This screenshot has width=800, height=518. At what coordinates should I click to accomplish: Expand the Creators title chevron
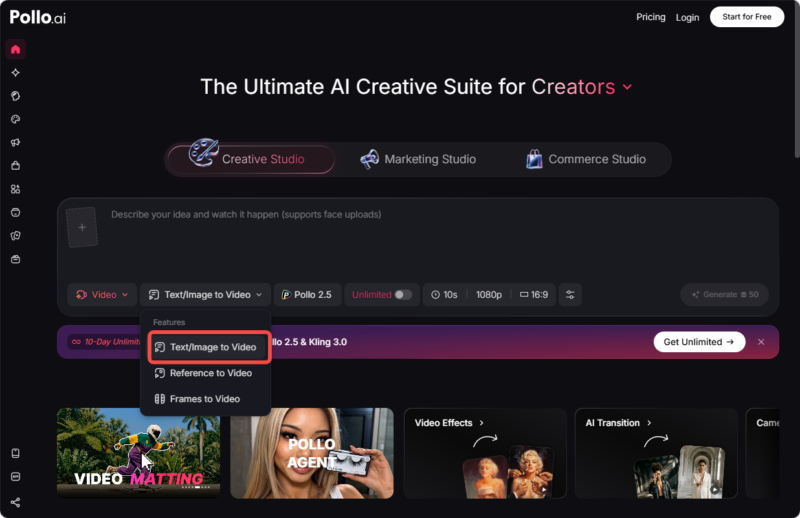[x=628, y=87]
